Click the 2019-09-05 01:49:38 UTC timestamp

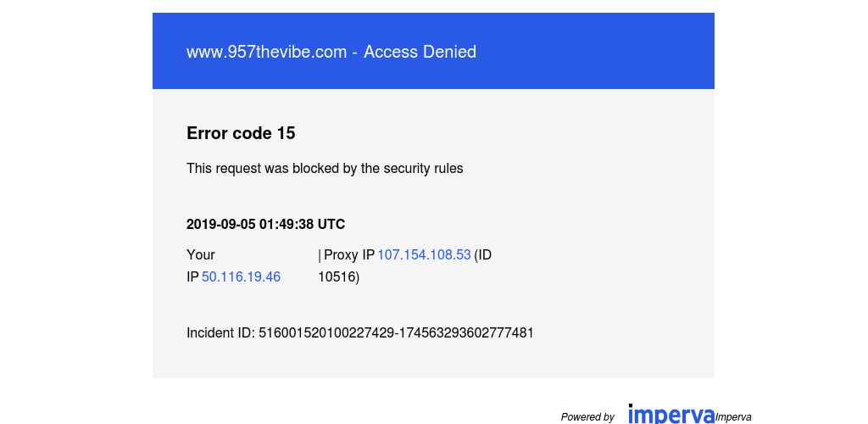click(265, 224)
